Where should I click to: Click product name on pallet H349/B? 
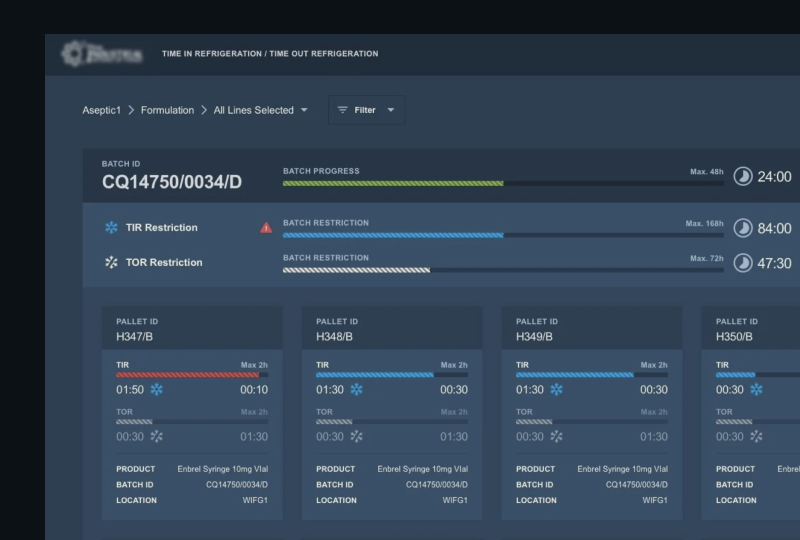[622, 469]
